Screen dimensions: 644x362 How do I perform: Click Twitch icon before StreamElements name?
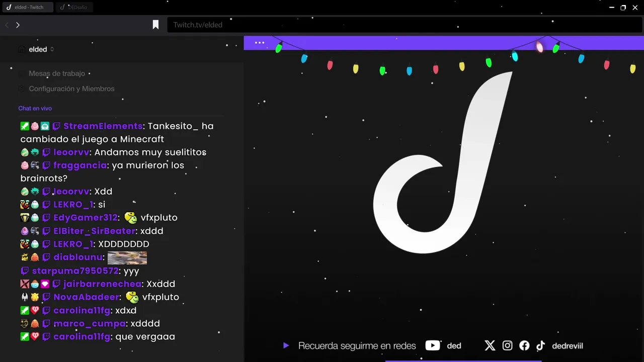click(56, 126)
